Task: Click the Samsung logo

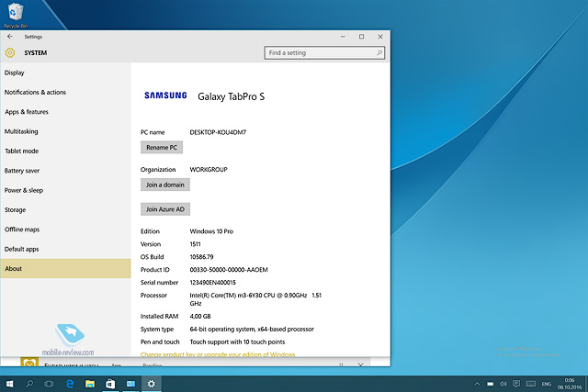Action: [x=165, y=95]
